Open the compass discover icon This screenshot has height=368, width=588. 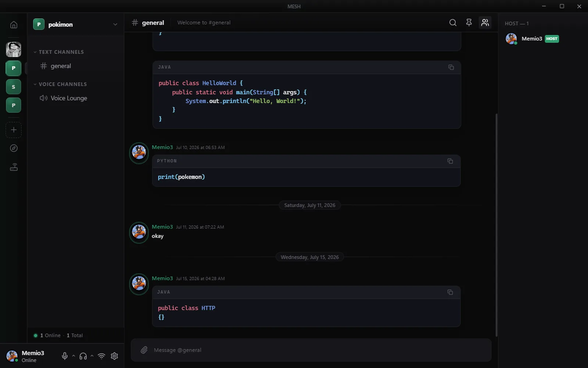point(14,148)
